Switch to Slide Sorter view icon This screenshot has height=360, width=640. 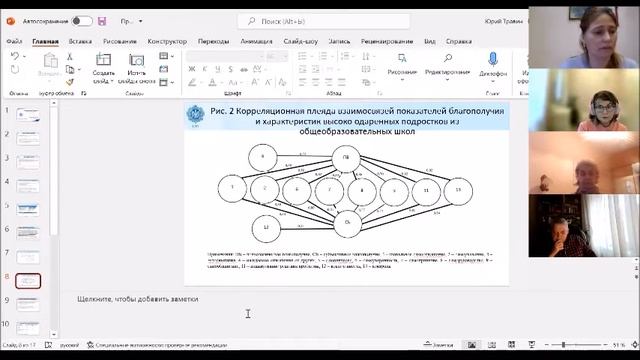coord(492,345)
